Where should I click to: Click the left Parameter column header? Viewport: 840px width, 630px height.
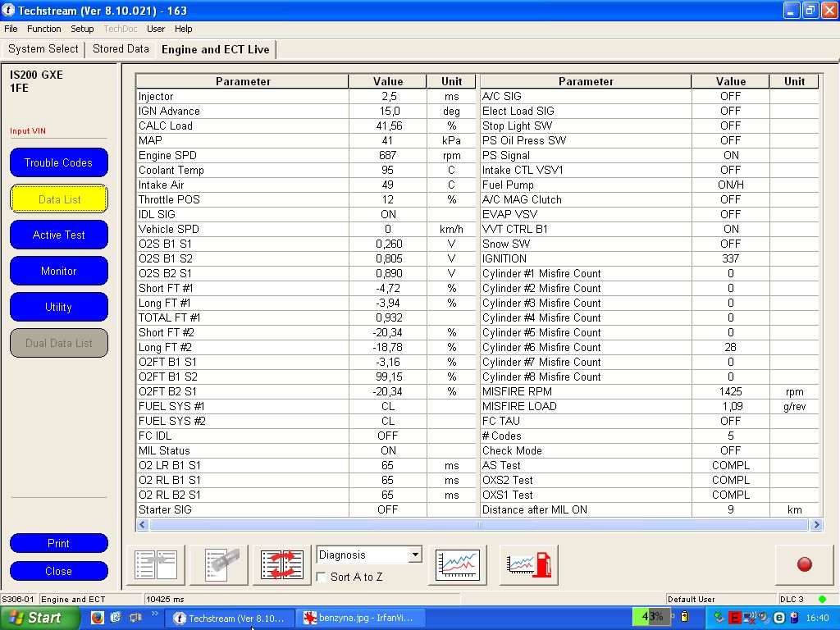click(243, 81)
